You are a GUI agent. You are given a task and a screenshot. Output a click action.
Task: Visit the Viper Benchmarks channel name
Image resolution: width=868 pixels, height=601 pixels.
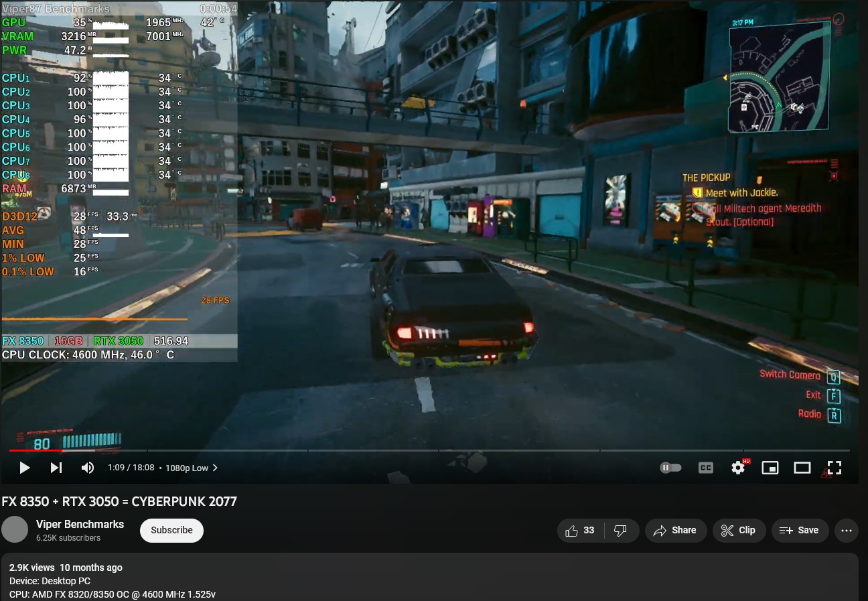(x=80, y=524)
